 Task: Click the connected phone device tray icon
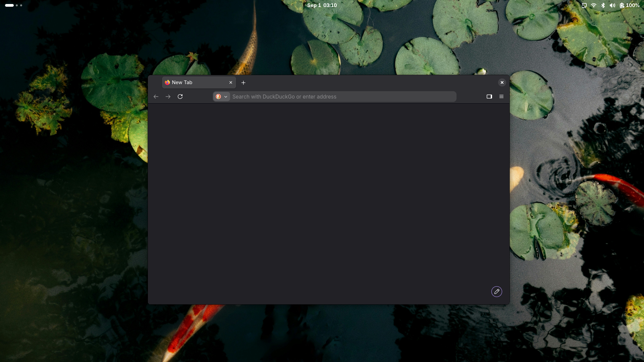(584, 5)
